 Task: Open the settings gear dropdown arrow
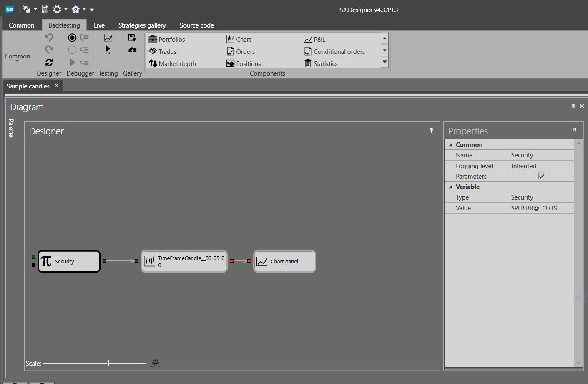(66, 9)
